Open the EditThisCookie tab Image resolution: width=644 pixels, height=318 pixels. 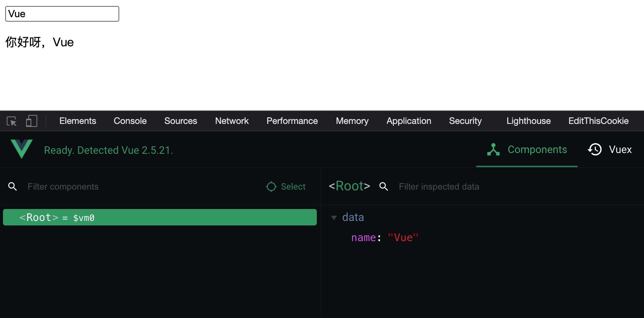599,121
